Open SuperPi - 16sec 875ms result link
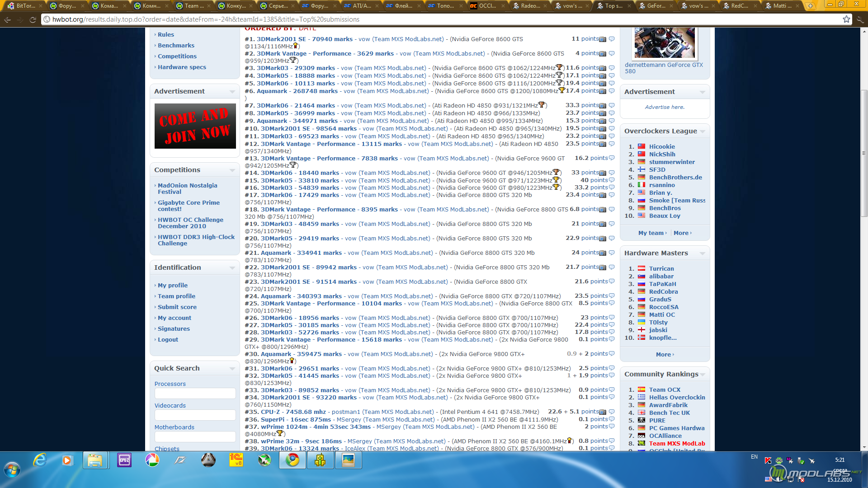868x488 pixels. click(x=296, y=420)
